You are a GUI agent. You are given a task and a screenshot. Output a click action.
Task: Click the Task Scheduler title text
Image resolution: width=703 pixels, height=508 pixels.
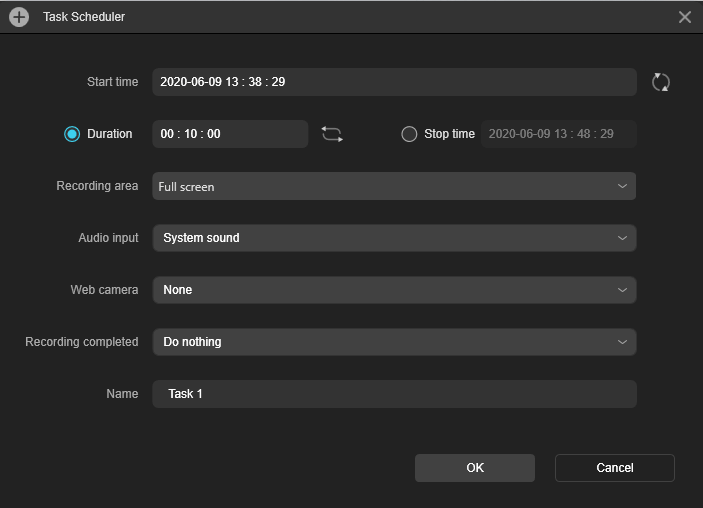pyautogui.click(x=84, y=17)
